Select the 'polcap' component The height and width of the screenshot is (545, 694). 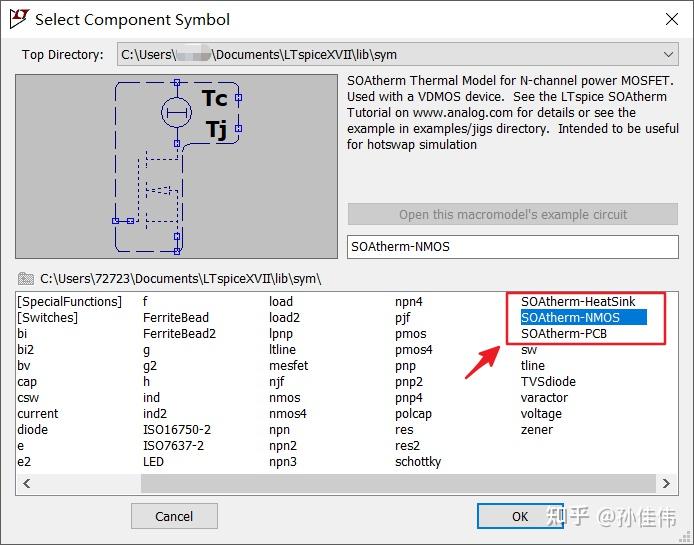pos(413,414)
